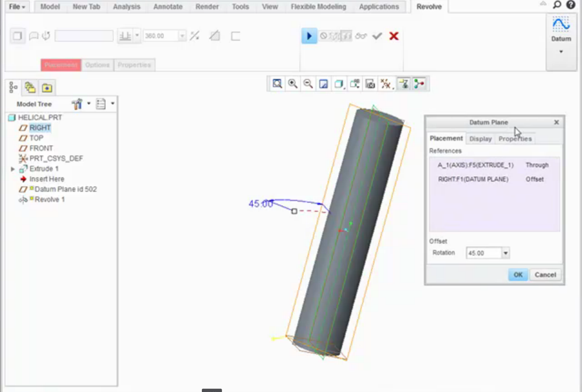Open the View Manager icon
Image resolution: width=582 pixels, height=392 pixels.
point(370,84)
